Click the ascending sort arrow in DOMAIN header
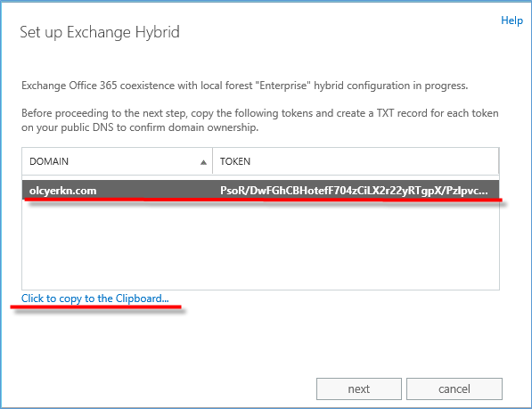Screen dimensions: 532x409 pyautogui.click(x=203, y=162)
